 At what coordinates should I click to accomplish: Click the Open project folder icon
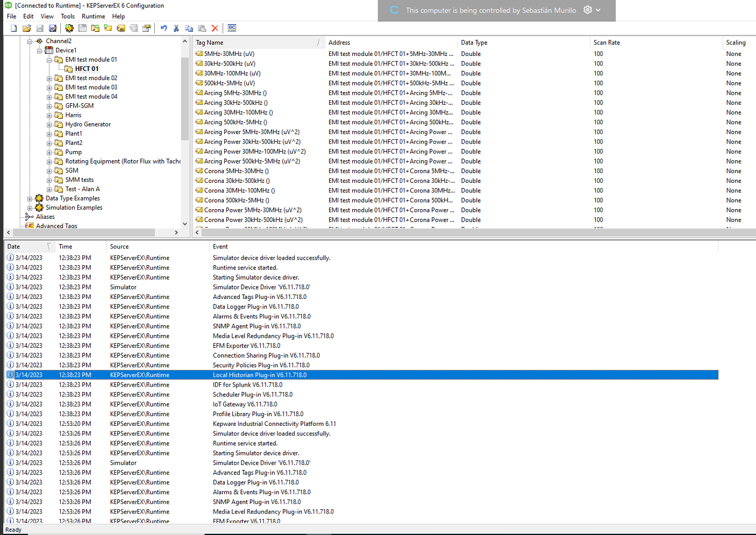(x=27, y=28)
